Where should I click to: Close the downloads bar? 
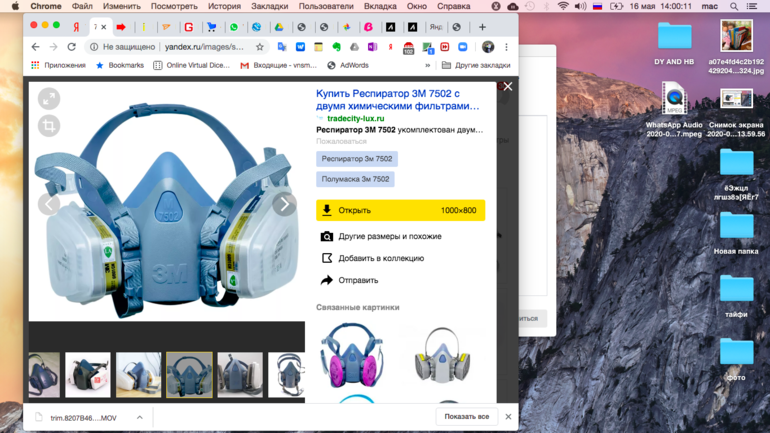pyautogui.click(x=508, y=417)
